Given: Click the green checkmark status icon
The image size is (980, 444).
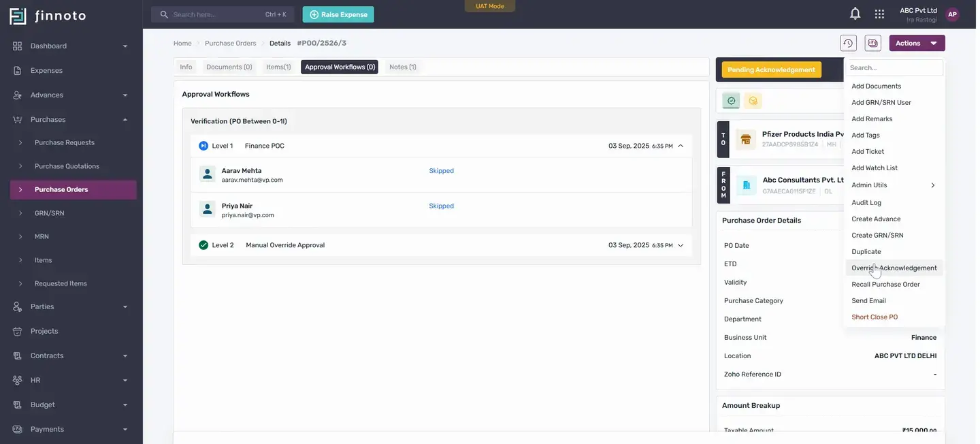Looking at the screenshot, I should coord(732,101).
